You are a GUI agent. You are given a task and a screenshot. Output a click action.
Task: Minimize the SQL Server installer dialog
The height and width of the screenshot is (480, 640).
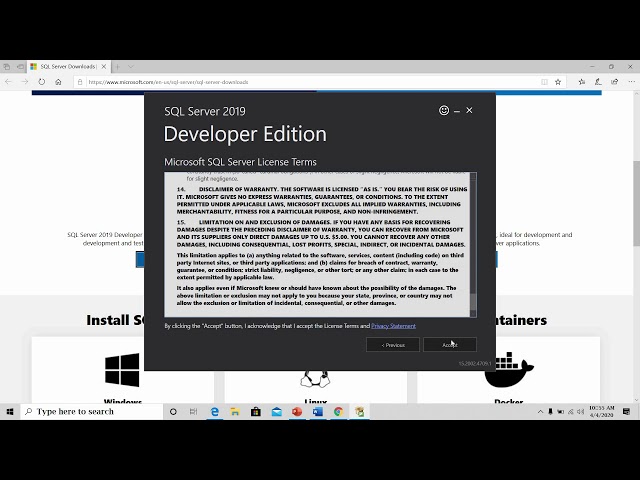tap(457, 111)
